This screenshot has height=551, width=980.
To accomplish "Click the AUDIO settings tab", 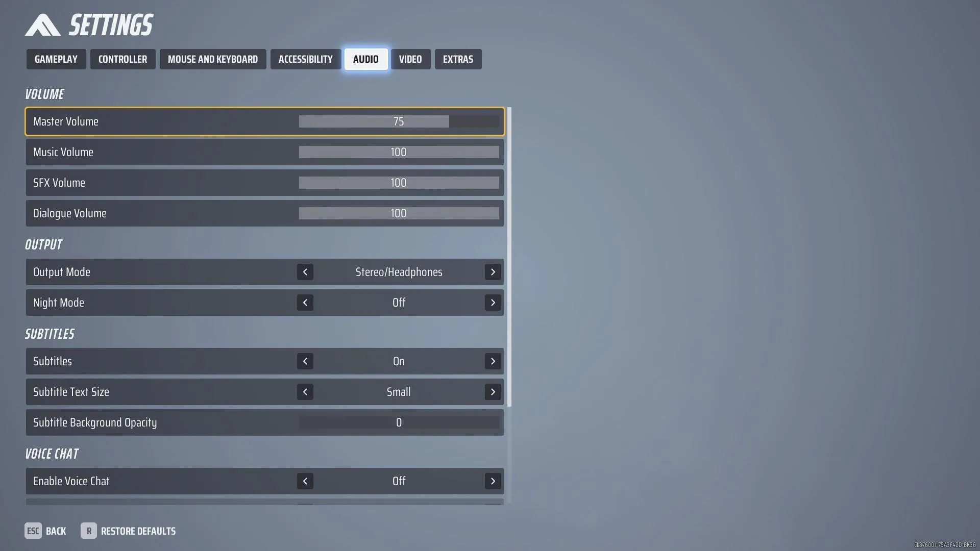I will click(365, 59).
